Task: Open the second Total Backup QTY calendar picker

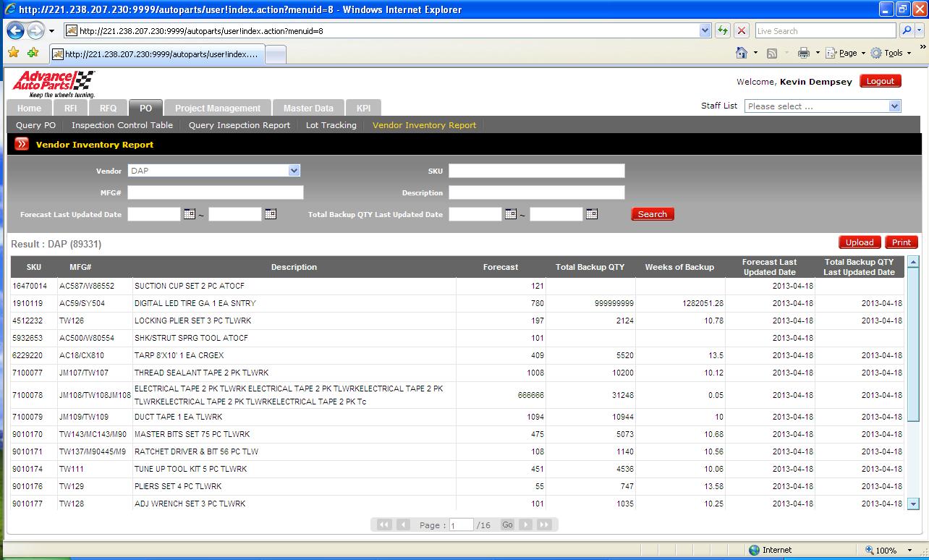Action: point(591,214)
